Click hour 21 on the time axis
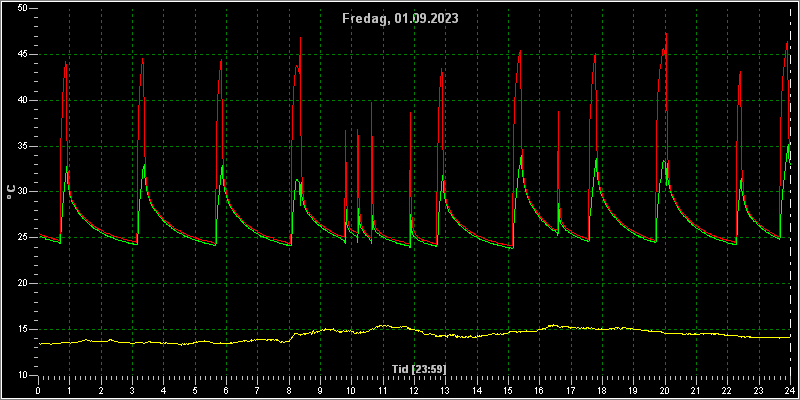The width and height of the screenshot is (800, 400). 696,390
